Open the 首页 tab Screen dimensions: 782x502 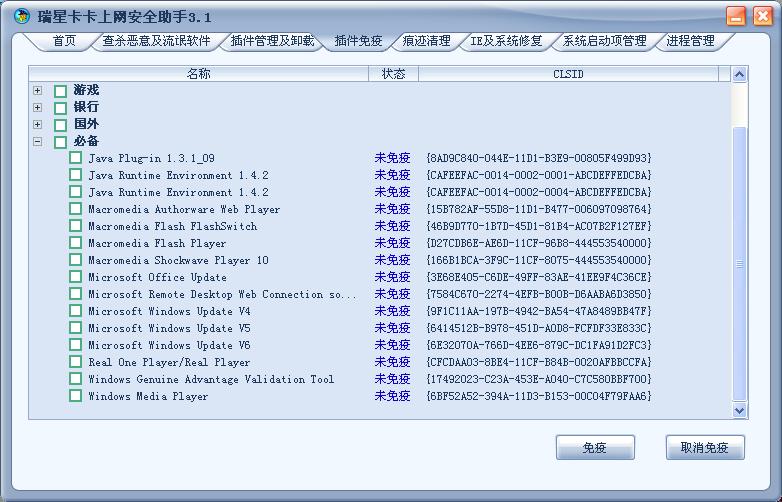click(64, 40)
